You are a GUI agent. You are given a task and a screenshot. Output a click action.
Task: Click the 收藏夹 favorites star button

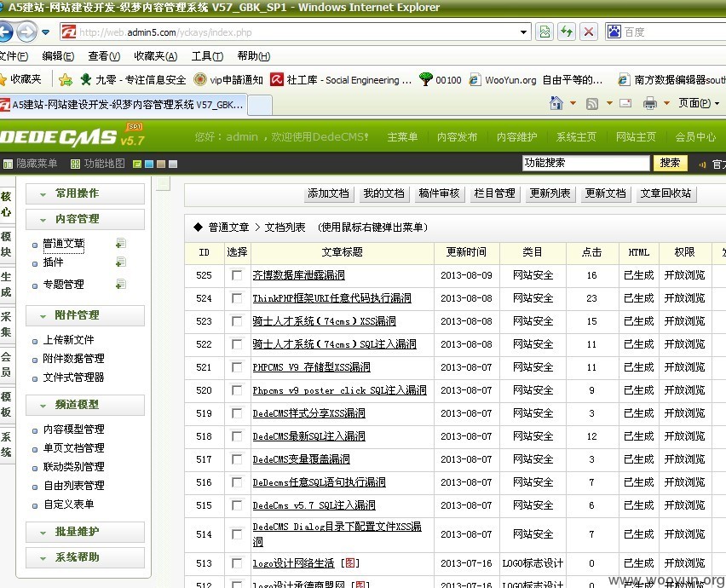[20, 79]
